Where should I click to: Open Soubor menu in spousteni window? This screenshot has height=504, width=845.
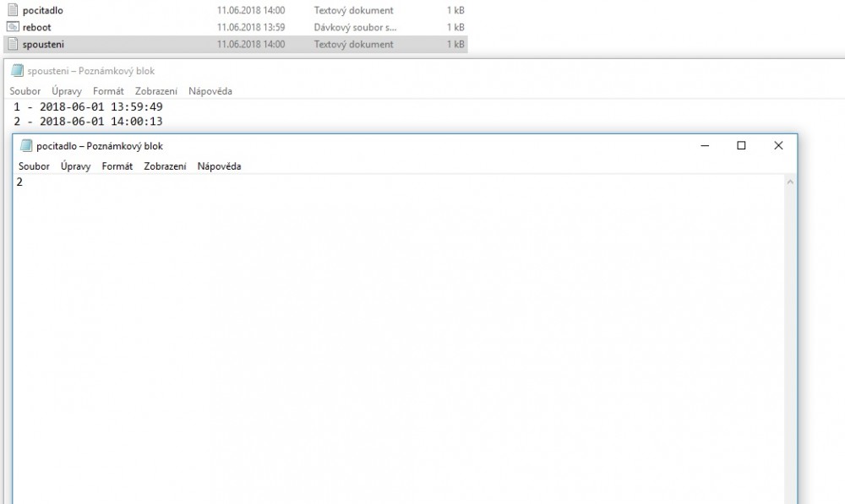(x=25, y=91)
